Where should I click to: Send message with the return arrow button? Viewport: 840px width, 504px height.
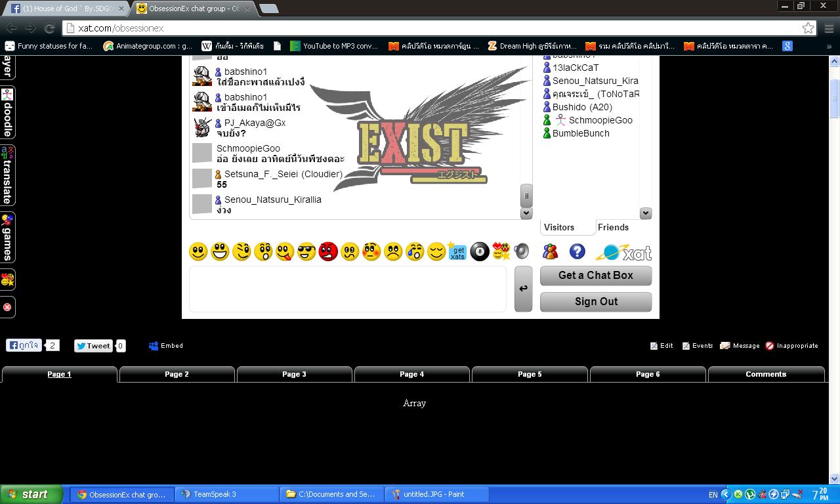point(523,289)
